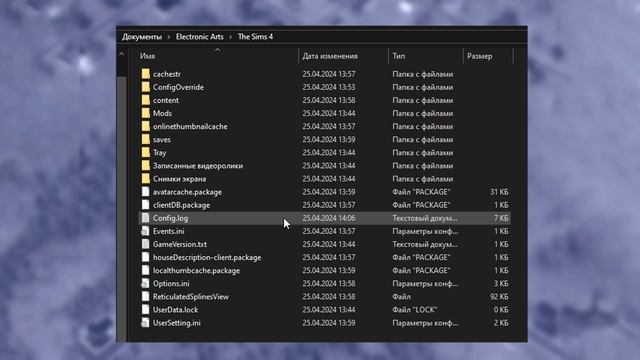Click the scroll-up arrow of the left scrollbar

pos(122,54)
